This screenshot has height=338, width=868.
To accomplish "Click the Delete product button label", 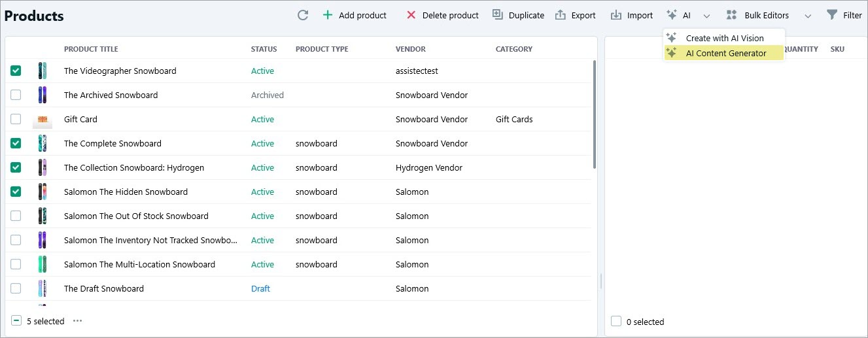I will 451,15.
